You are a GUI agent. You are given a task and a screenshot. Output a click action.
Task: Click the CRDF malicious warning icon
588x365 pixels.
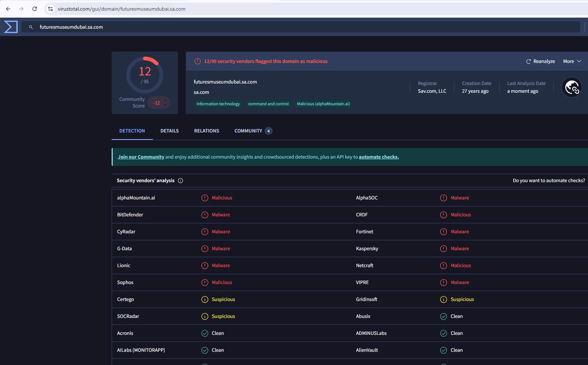[444, 215]
